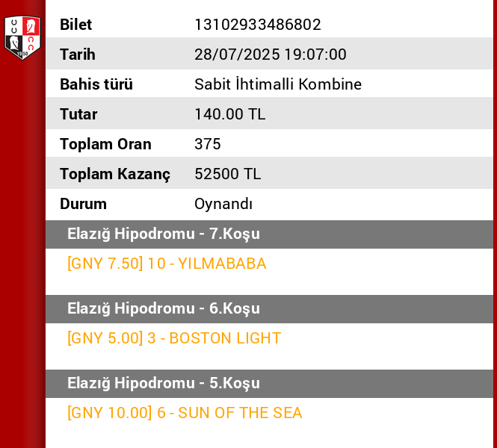497x448 pixels.
Task: Click the horse racing club logo
Action: click(x=22, y=37)
